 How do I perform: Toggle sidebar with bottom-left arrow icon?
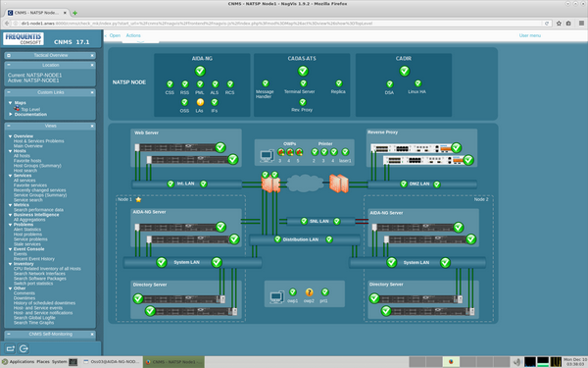pyautogui.click(x=11, y=348)
